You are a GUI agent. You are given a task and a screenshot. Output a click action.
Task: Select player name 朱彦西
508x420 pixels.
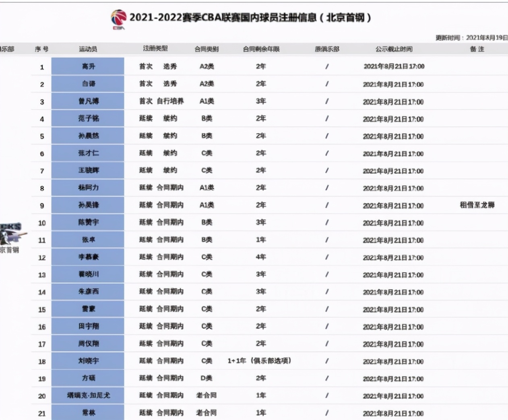coord(88,291)
